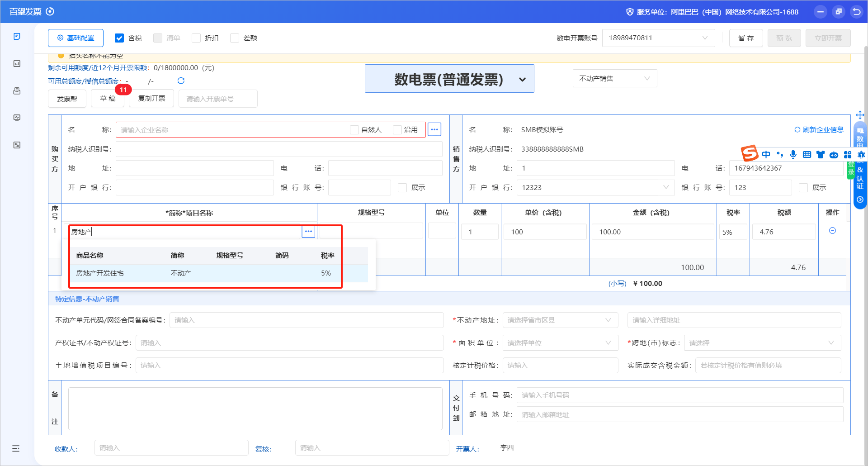Open the third printer-like sidebar icon

(x=17, y=90)
